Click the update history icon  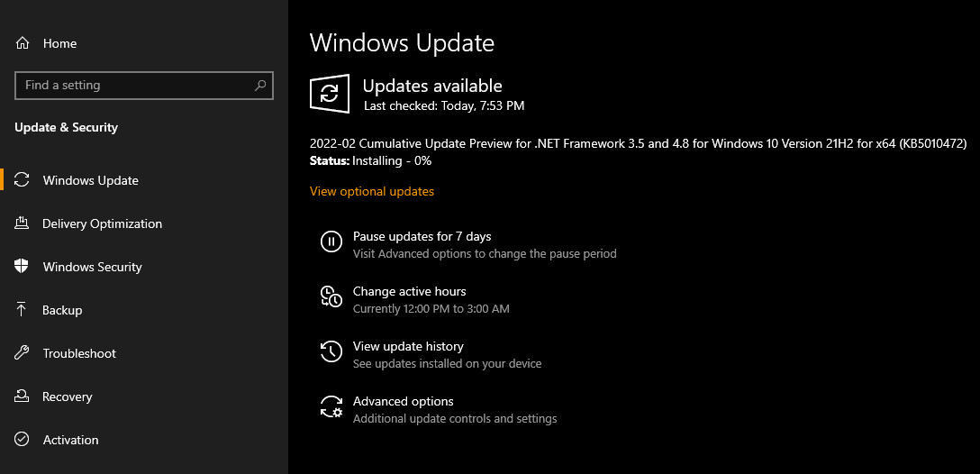[331, 351]
